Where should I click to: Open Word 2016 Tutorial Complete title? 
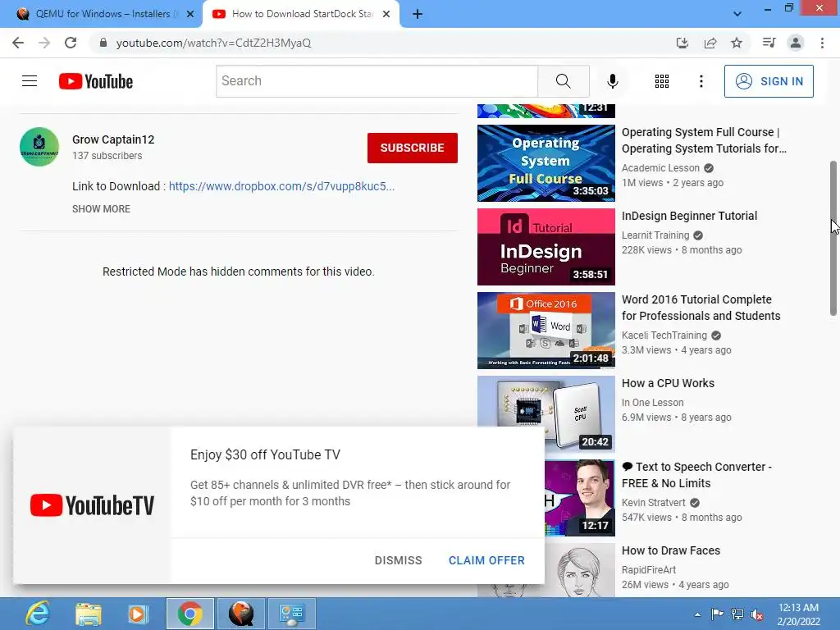click(x=701, y=308)
